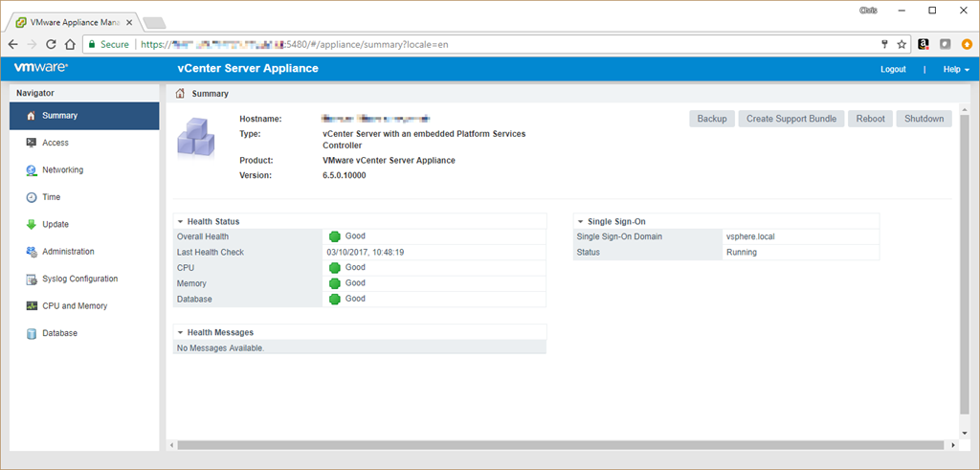The height and width of the screenshot is (470, 980).
Task: Open a new browser tab
Action: (x=154, y=23)
